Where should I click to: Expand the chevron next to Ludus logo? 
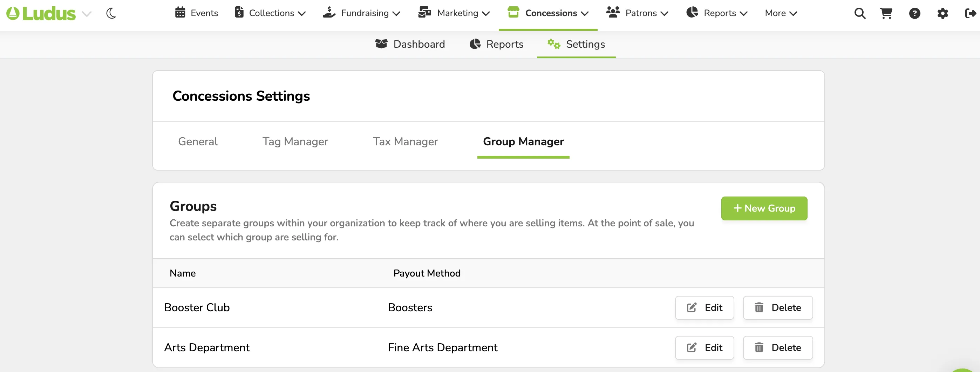coord(87,14)
